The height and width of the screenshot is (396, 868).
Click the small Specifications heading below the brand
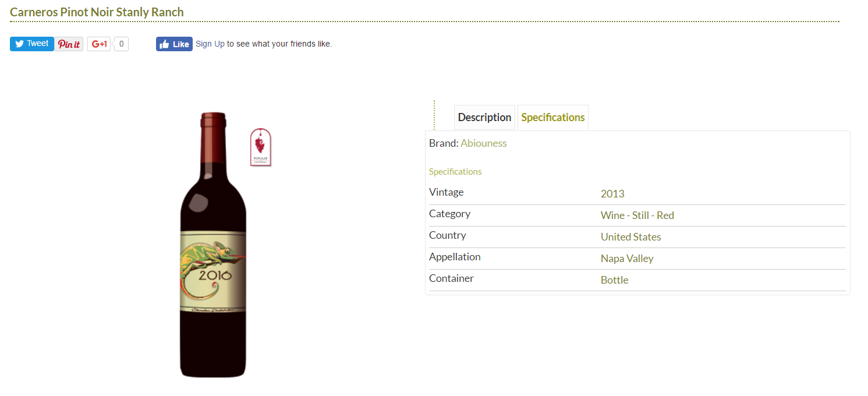point(455,172)
